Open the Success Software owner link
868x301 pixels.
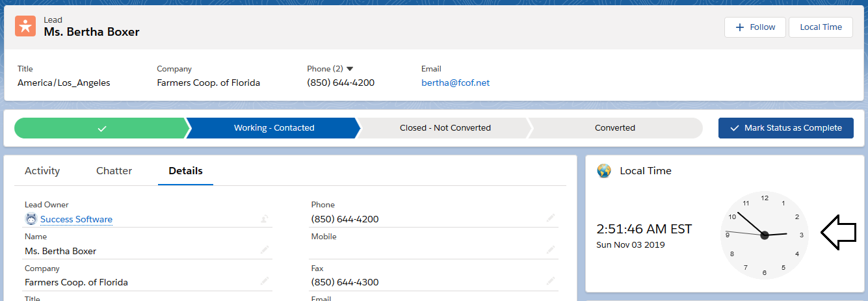click(x=76, y=220)
